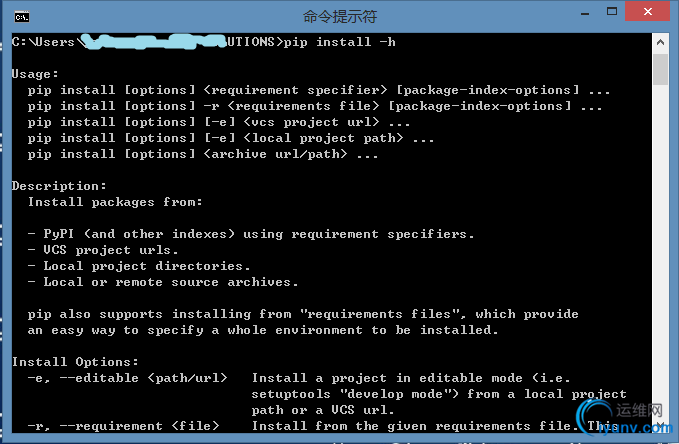
Task: Click the "-r, --requirement <file>" option text
Action: point(123,426)
